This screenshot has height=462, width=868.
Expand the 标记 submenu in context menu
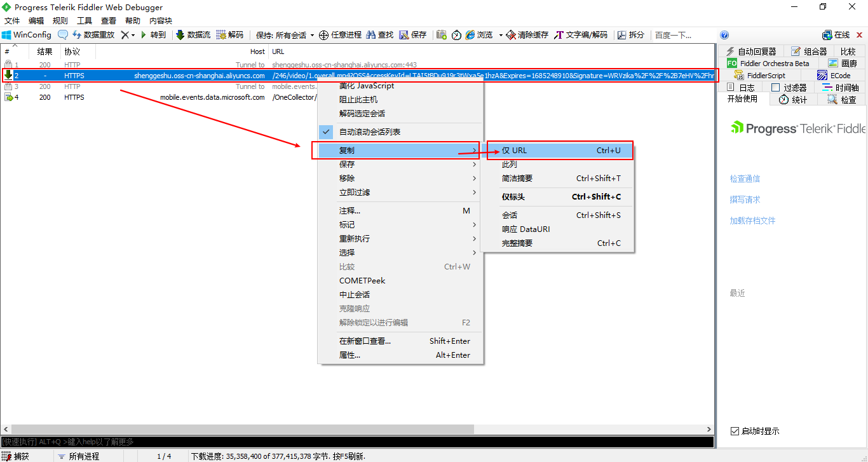click(400, 225)
